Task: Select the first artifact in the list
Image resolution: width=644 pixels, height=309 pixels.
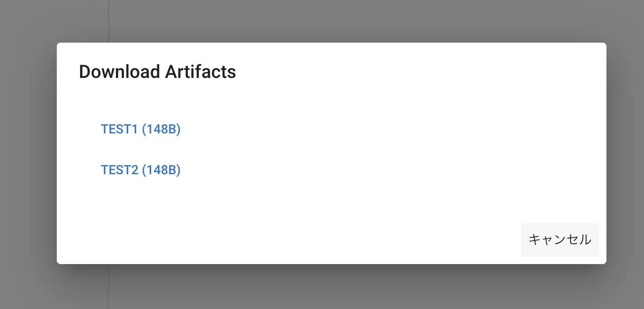Action: [141, 129]
